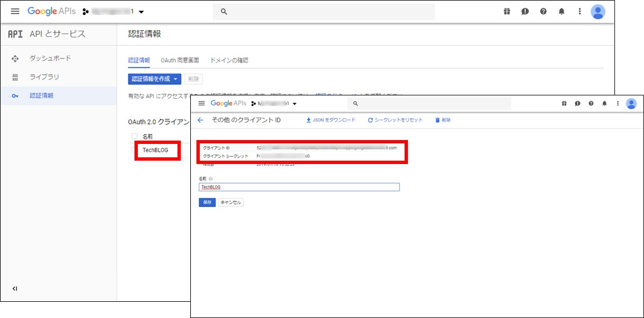Screen dimensions: 644x318
Task: Click キャンセル button
Action: (230, 203)
